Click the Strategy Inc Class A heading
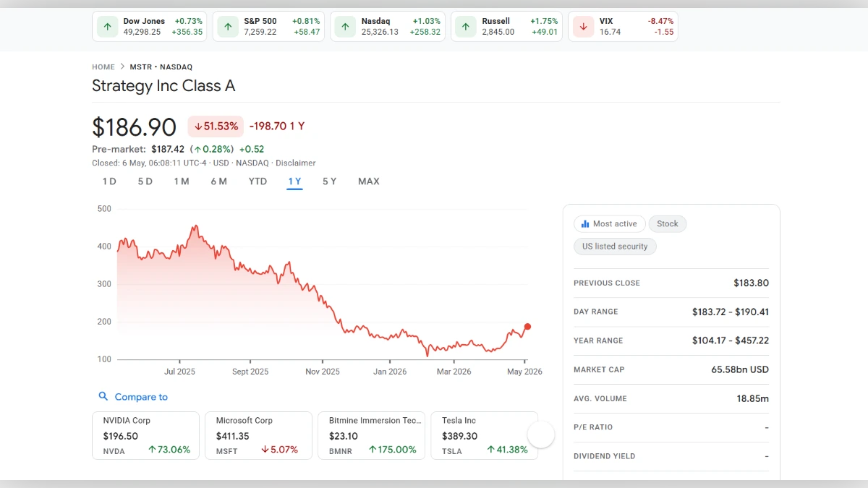The image size is (868, 488). (163, 86)
